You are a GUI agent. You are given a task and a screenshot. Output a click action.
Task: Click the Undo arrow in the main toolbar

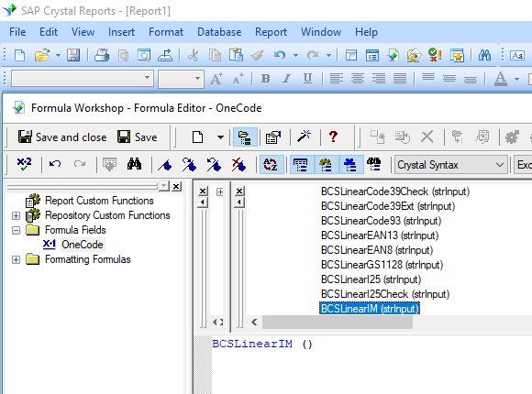[279, 55]
